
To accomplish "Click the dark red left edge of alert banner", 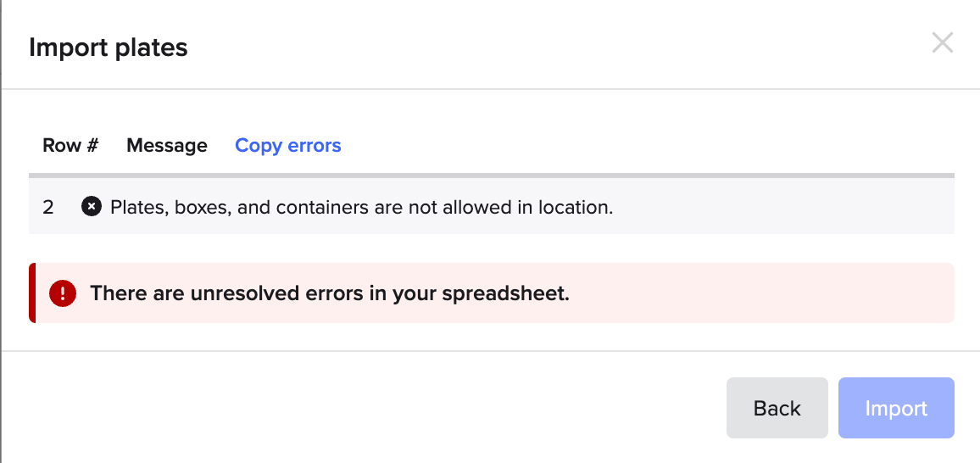I will [32, 293].
